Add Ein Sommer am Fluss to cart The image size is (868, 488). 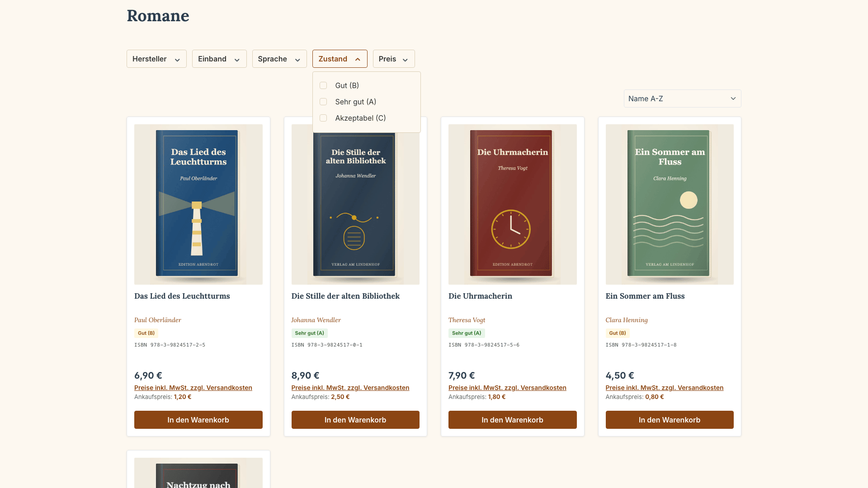(x=670, y=420)
